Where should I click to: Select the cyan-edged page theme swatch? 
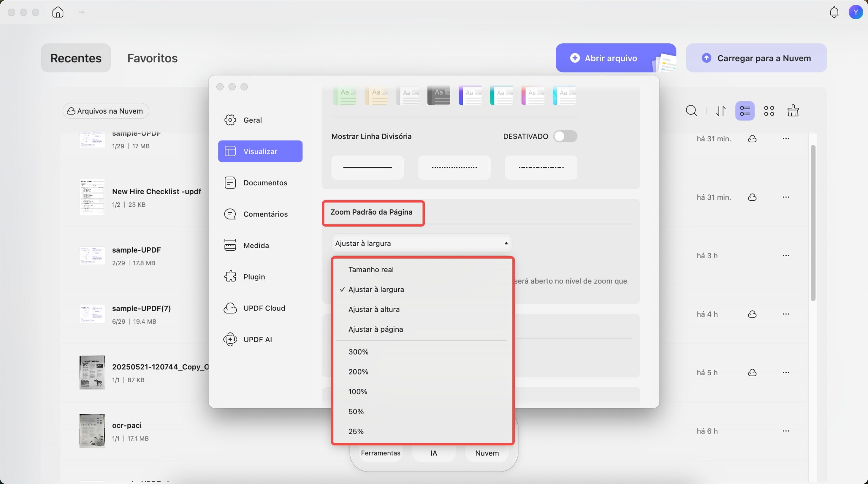click(564, 96)
